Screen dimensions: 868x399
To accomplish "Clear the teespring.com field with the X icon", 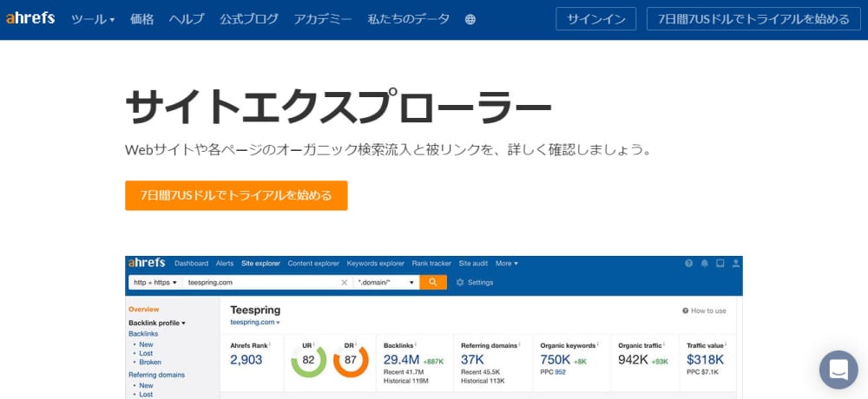I will (345, 282).
